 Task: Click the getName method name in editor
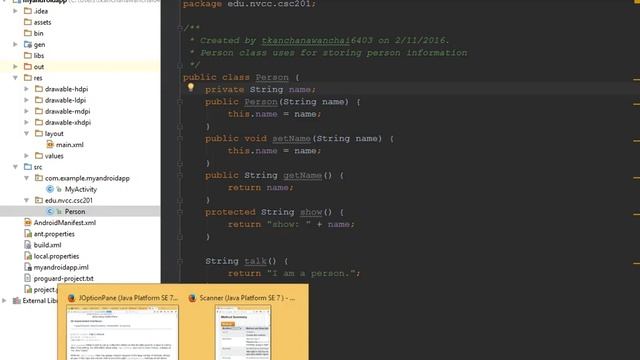302,175
